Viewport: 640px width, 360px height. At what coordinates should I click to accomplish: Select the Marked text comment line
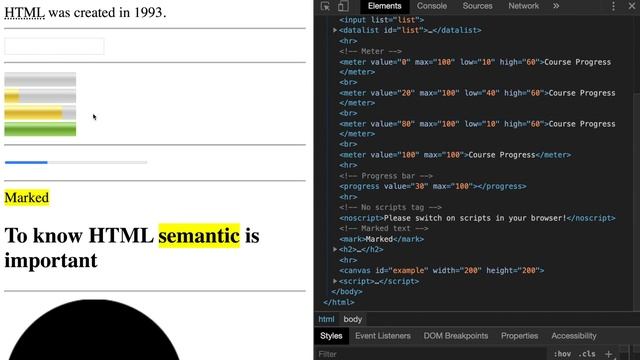[384, 229]
